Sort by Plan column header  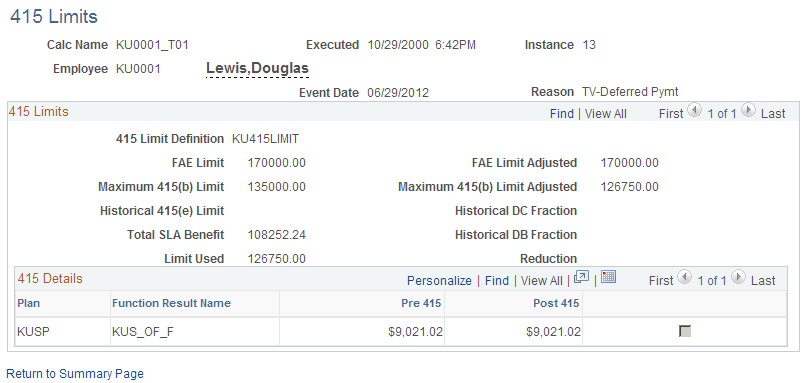tap(29, 303)
